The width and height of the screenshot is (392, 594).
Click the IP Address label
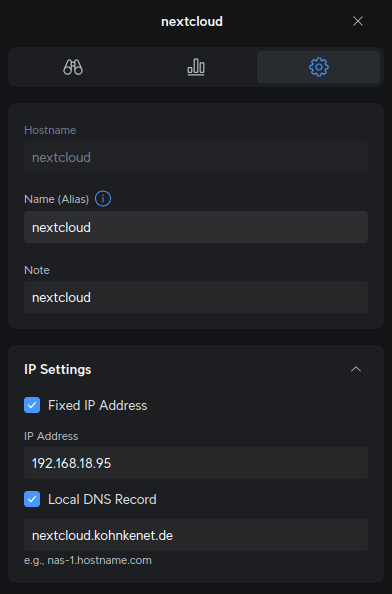tap(51, 436)
